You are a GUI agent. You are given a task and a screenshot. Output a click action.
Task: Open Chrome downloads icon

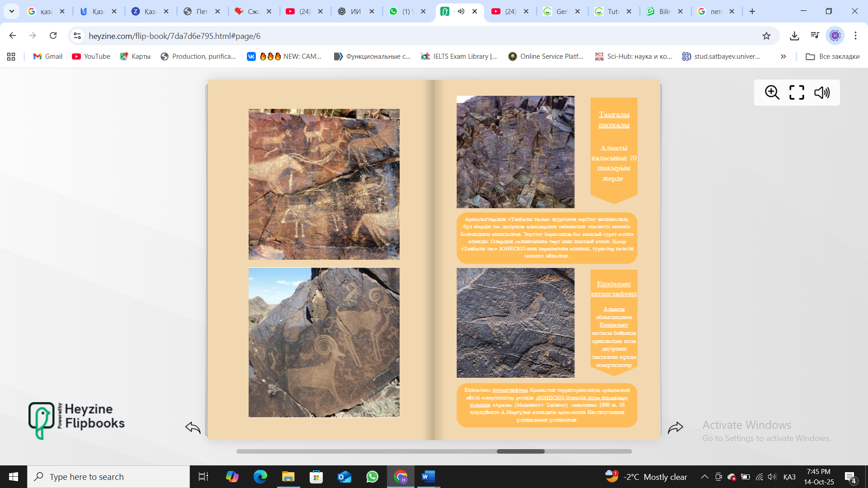coord(794,36)
